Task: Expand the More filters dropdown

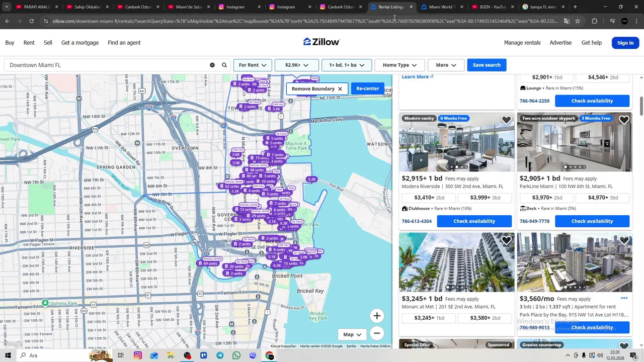Action: point(446,65)
